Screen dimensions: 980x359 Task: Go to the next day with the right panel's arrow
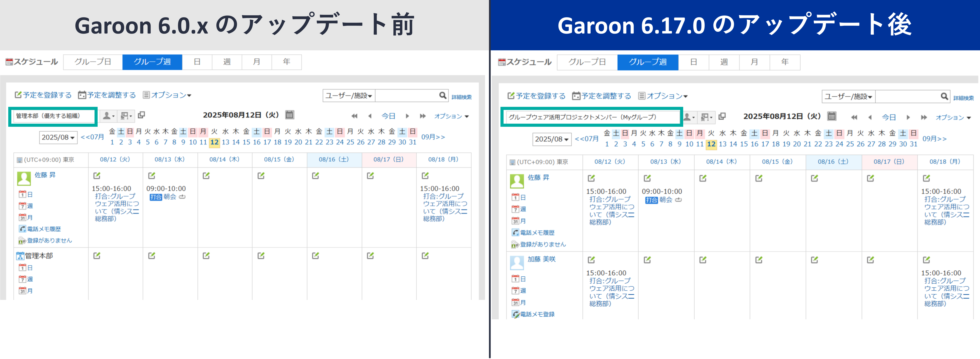click(x=908, y=117)
